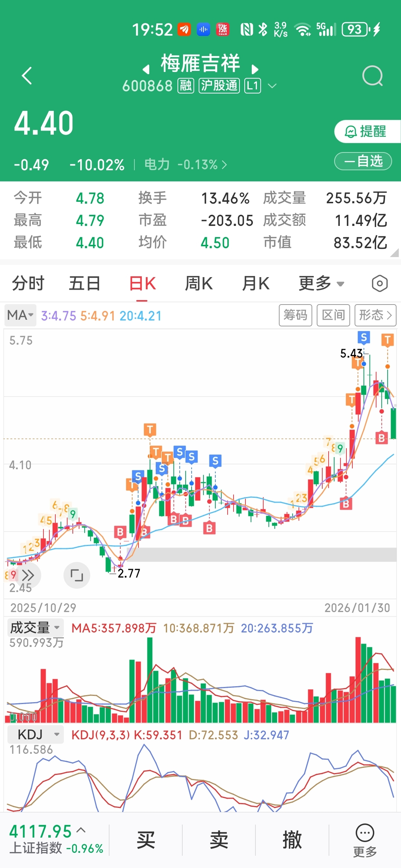The height and width of the screenshot is (868, 401).
Task: Tap the 成交额 11.49亿 value
Action: pyautogui.click(x=361, y=221)
